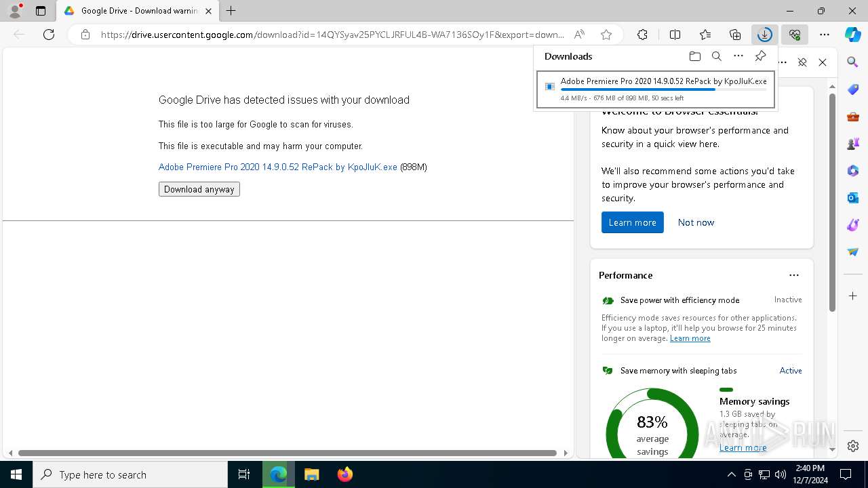Add this page to favorites star
The height and width of the screenshot is (488, 868).
click(606, 35)
